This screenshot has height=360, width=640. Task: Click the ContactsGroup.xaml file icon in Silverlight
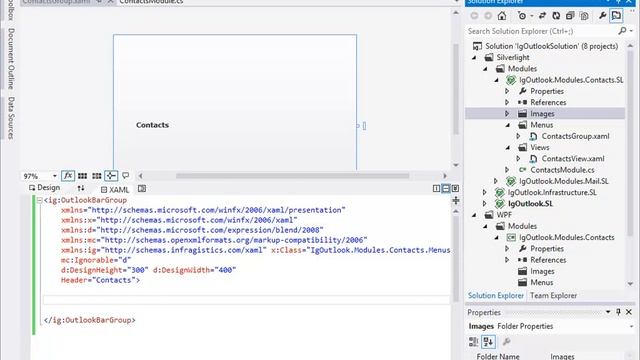click(x=533, y=136)
